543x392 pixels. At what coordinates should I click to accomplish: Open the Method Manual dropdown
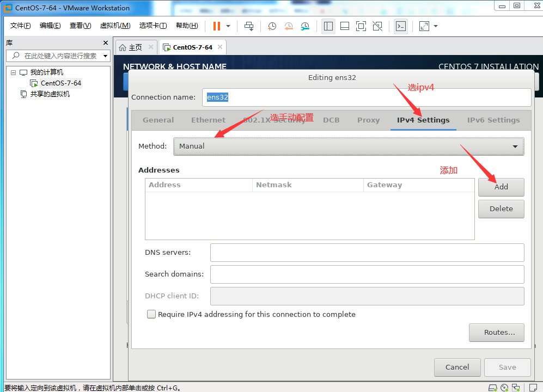pos(349,146)
